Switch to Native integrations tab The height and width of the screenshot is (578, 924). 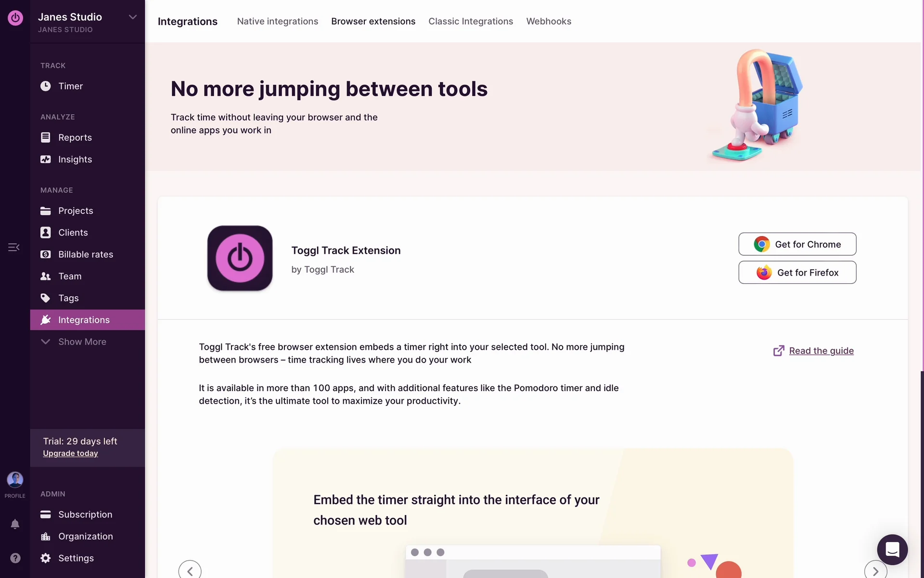pyautogui.click(x=278, y=21)
